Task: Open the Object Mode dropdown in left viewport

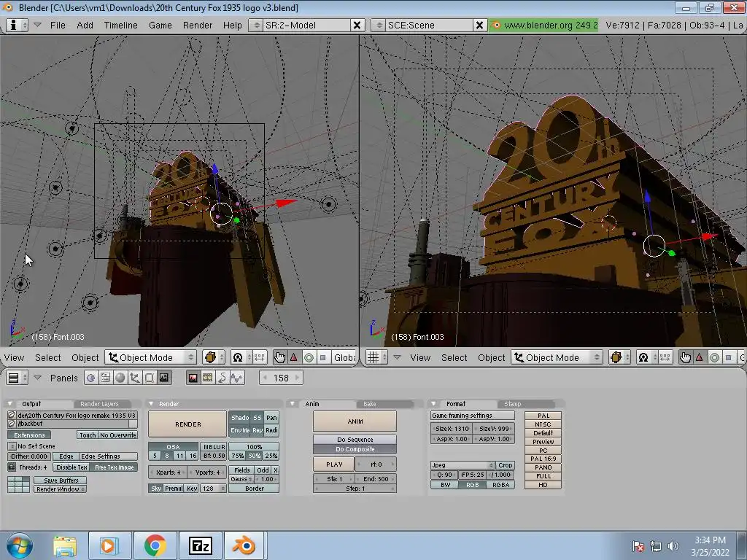Action: click(x=150, y=357)
